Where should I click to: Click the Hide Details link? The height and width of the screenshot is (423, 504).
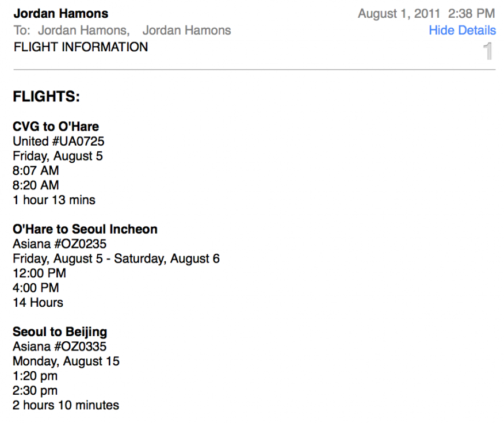[x=462, y=31]
